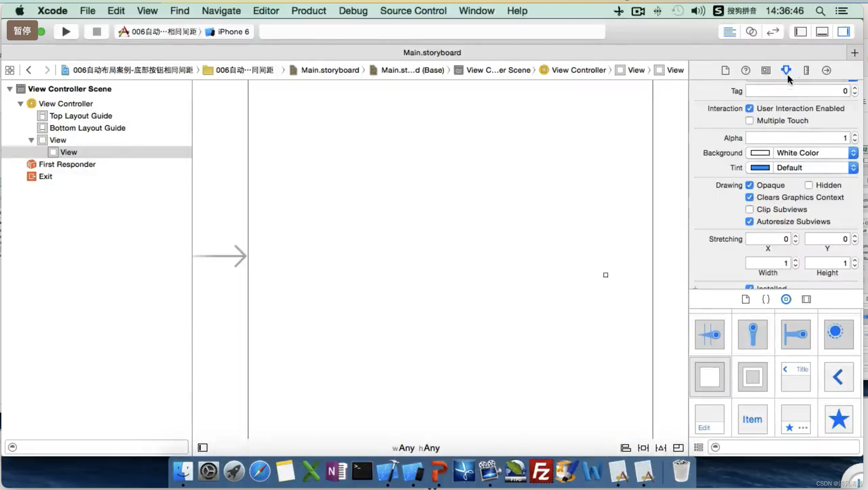
Task: Open the Size Inspector icon
Action: 806,70
